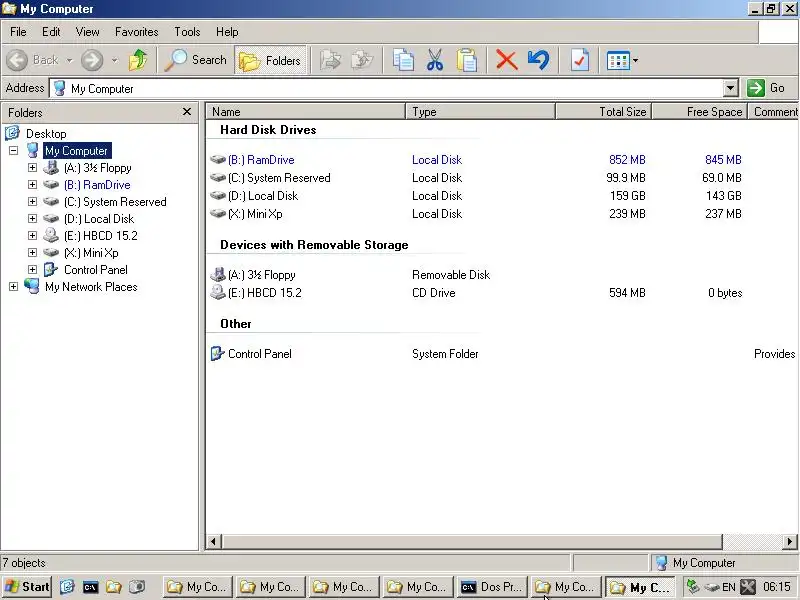Viewport: 800px width, 600px height.
Task: Click the camera quick launch icon
Action: point(137,587)
